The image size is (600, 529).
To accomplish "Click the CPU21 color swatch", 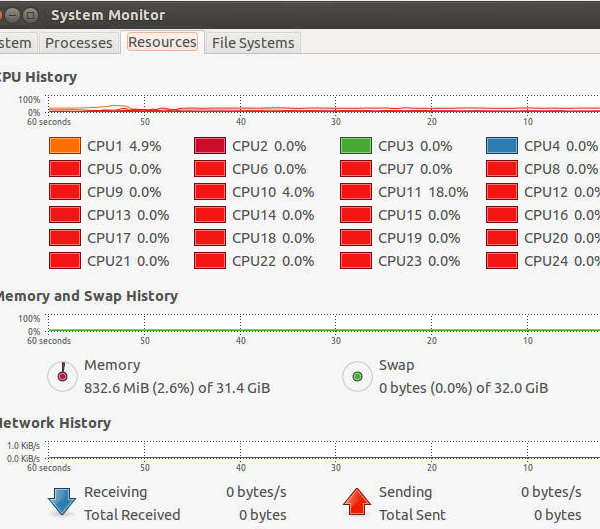I will click(65, 261).
